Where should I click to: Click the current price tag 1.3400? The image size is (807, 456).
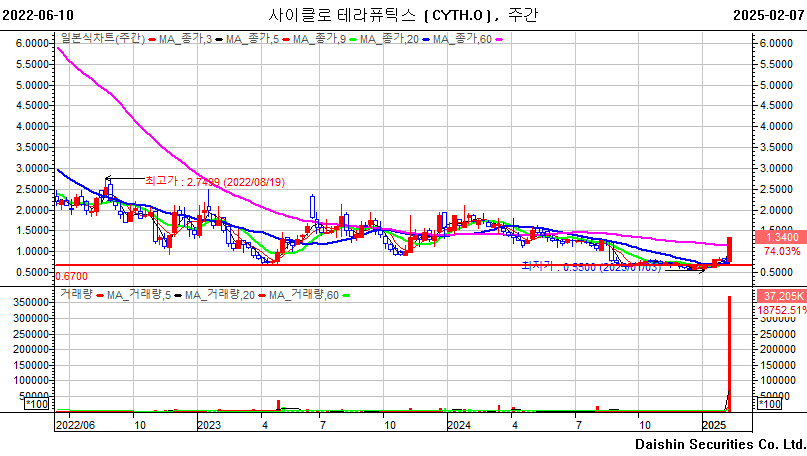coord(782,237)
